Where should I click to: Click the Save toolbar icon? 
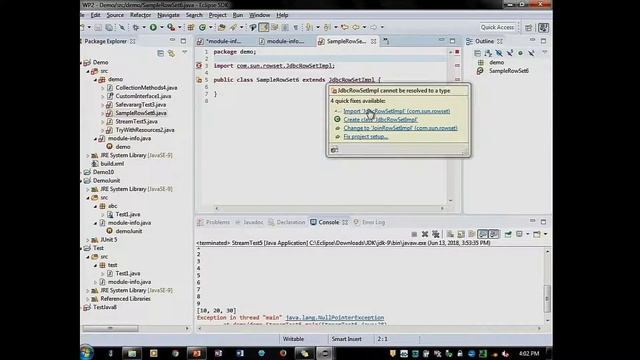[x=98, y=27]
